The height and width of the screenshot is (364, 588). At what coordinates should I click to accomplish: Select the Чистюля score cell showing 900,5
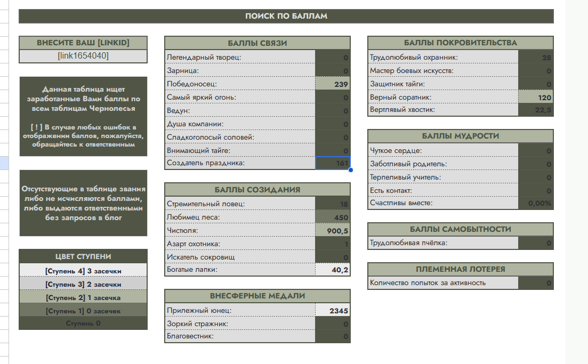pos(333,231)
